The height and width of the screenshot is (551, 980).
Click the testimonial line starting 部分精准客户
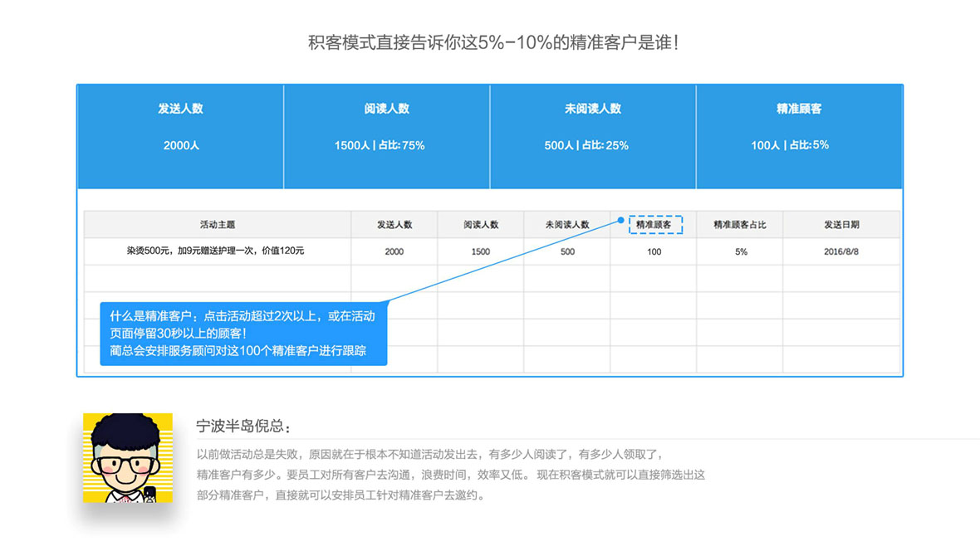tap(341, 495)
